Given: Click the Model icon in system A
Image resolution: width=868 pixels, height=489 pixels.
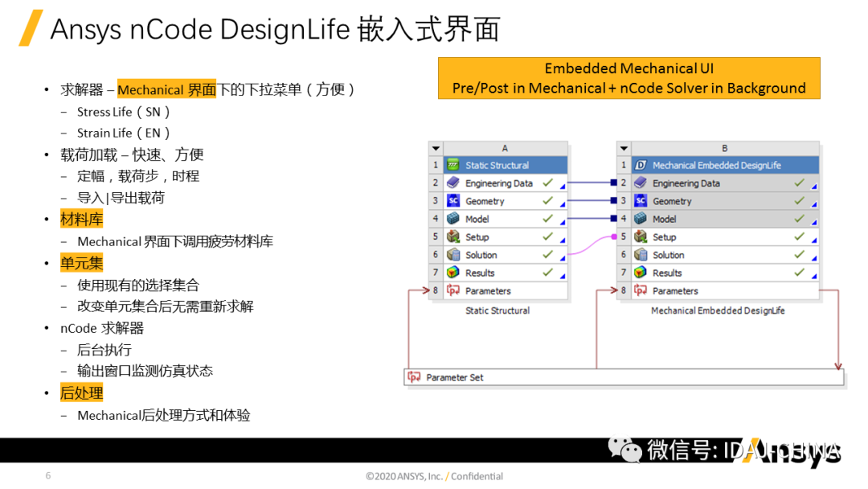Looking at the screenshot, I should tap(452, 219).
